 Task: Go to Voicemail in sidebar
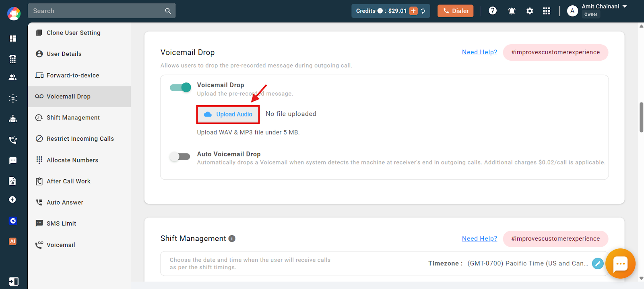tap(79, 245)
